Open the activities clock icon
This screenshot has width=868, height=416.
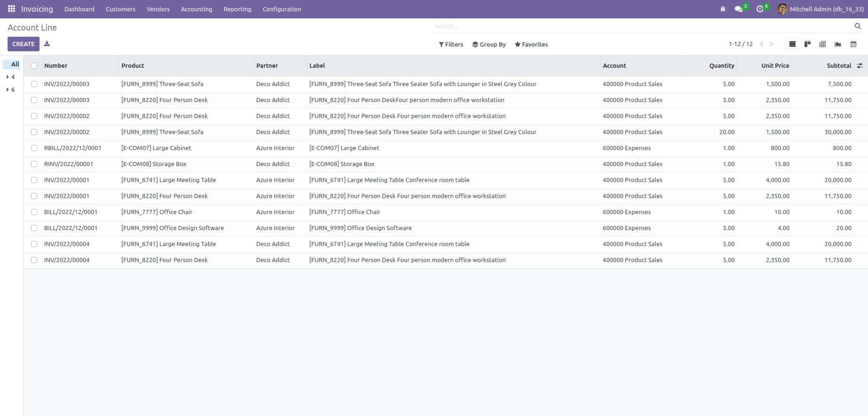click(x=760, y=9)
